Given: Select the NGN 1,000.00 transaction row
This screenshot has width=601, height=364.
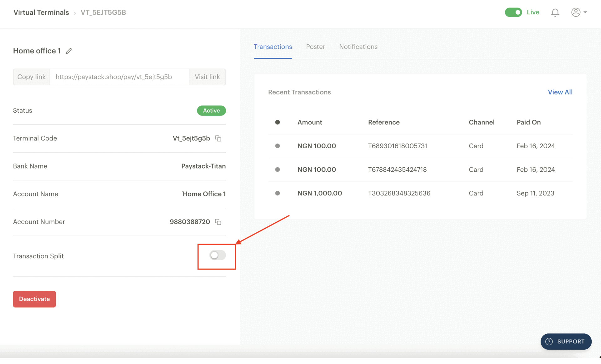Looking at the screenshot, I should [420, 193].
